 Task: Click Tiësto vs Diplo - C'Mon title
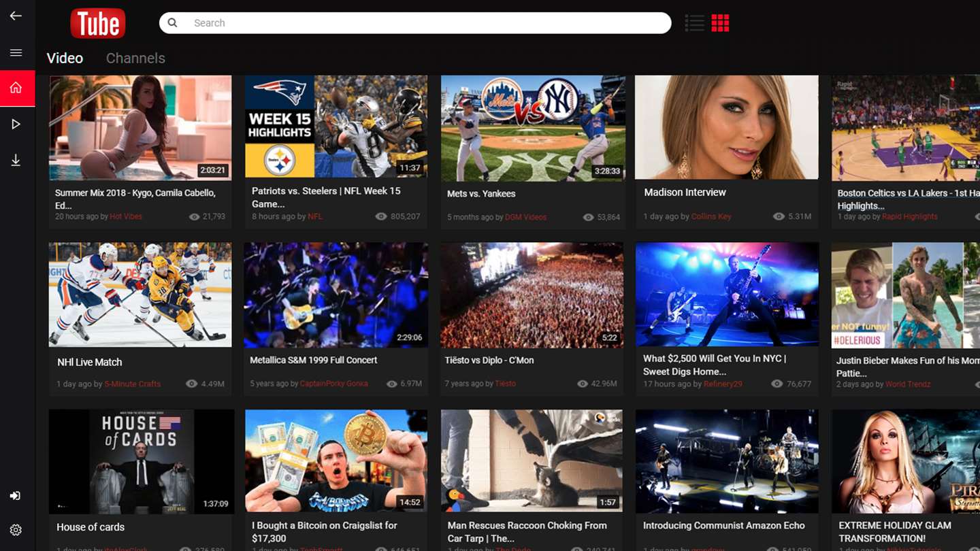489,360
